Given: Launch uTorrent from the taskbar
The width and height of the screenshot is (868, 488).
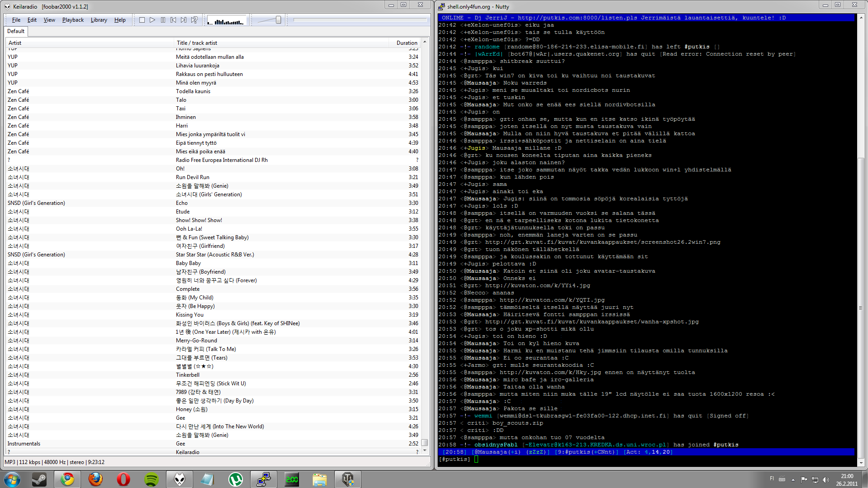Looking at the screenshot, I should pos(235,479).
